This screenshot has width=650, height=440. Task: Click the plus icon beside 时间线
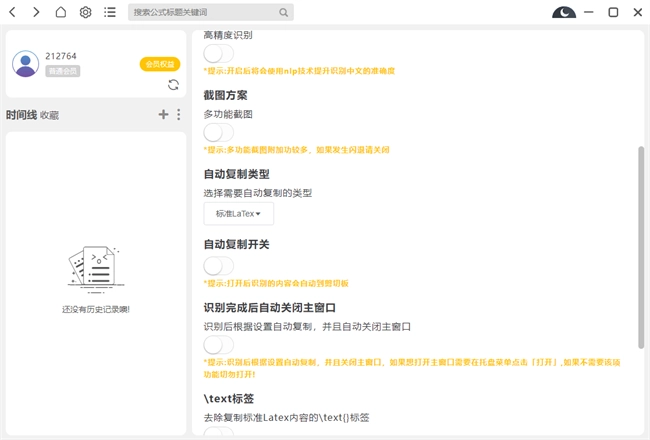164,115
